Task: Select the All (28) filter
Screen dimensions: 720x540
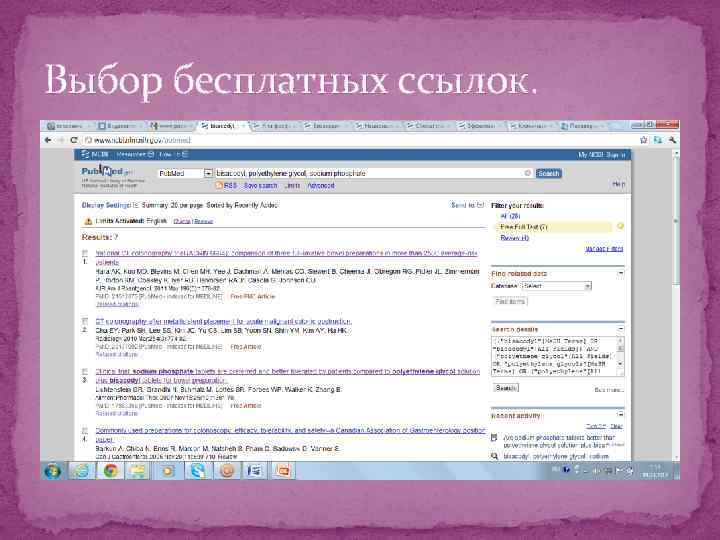Action: (x=510, y=216)
